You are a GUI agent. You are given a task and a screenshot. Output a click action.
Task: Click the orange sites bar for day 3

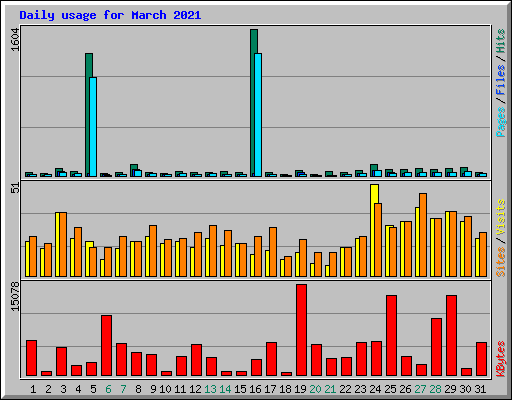[x=63, y=244]
